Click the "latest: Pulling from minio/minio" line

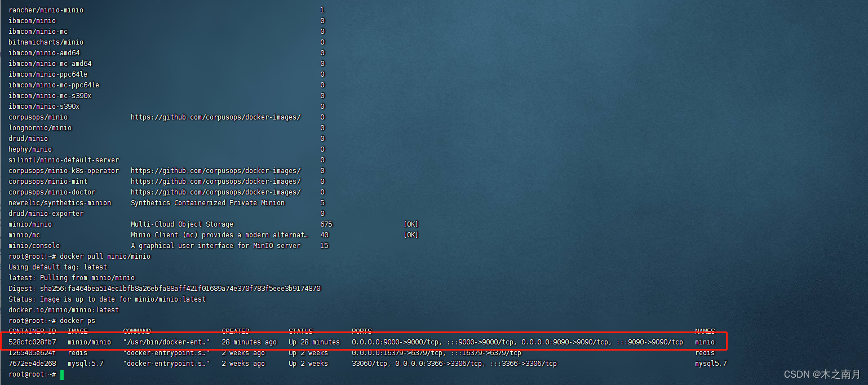tap(72, 278)
